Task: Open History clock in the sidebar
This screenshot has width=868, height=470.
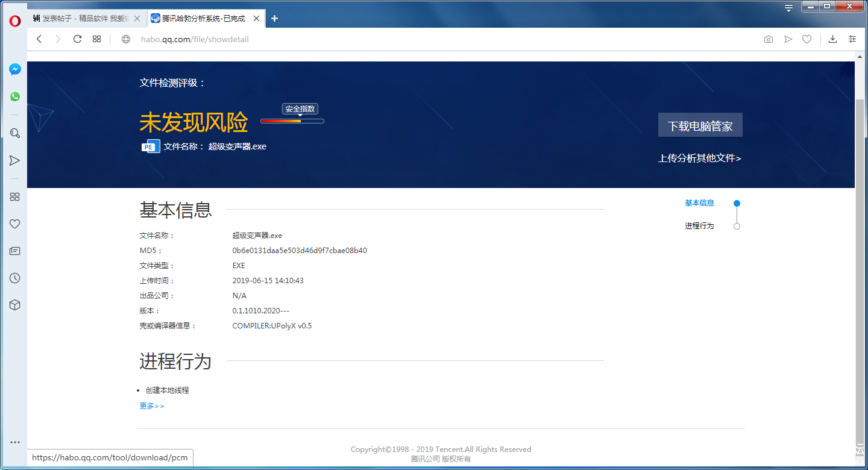Action: click(x=15, y=278)
